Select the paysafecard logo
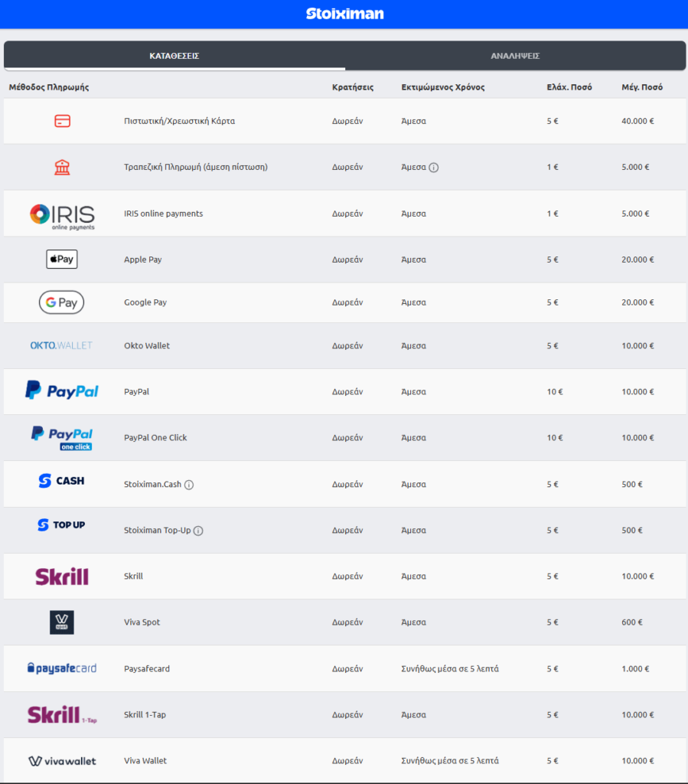This screenshot has height=784, width=688. [x=62, y=668]
